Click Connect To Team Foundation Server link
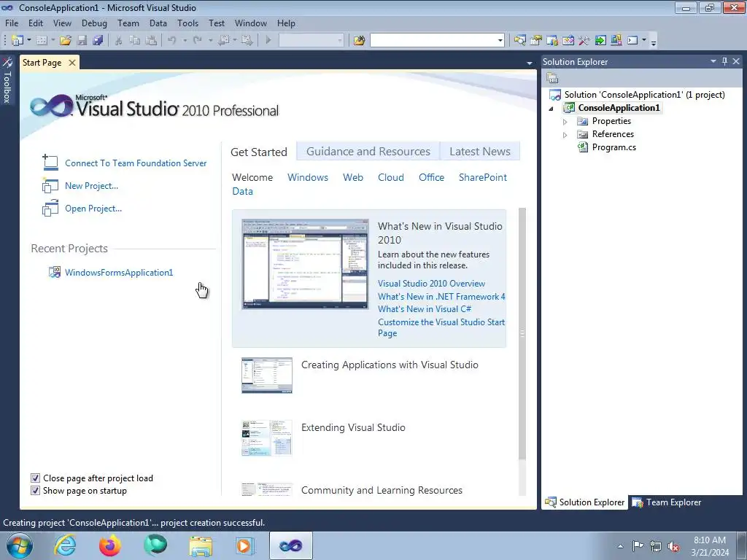747x560 pixels. (x=136, y=163)
